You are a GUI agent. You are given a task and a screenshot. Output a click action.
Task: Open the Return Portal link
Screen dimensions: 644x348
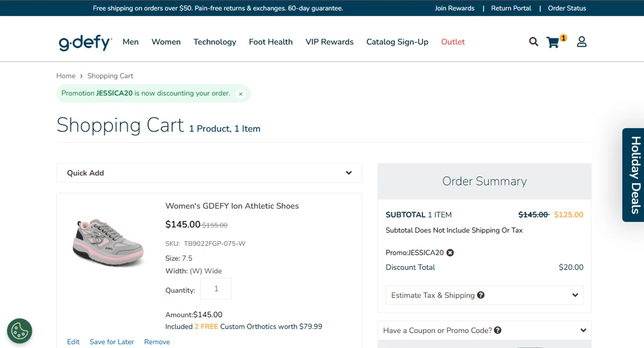(511, 8)
